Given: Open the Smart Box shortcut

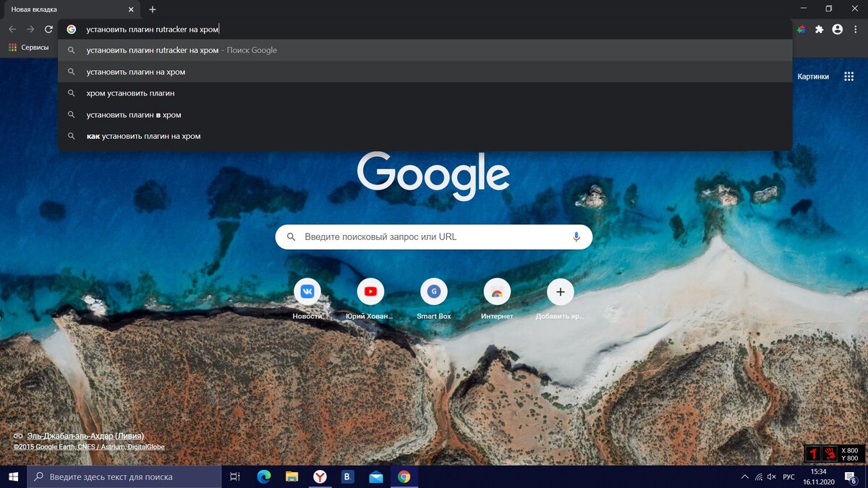Looking at the screenshot, I should click(x=434, y=291).
